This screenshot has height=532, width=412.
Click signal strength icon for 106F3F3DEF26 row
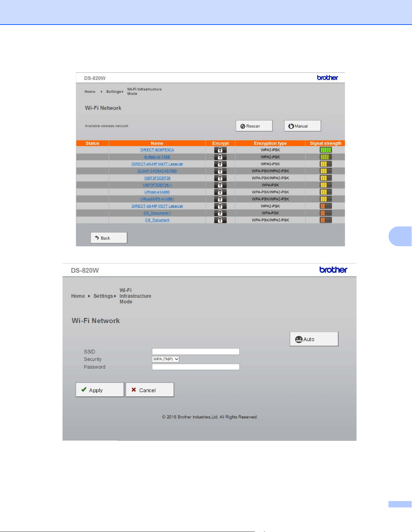tap(326, 178)
